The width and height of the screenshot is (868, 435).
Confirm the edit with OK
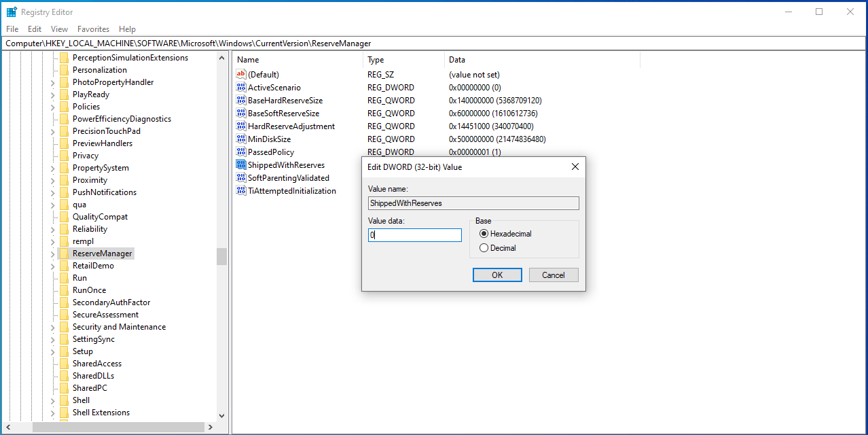(x=496, y=275)
